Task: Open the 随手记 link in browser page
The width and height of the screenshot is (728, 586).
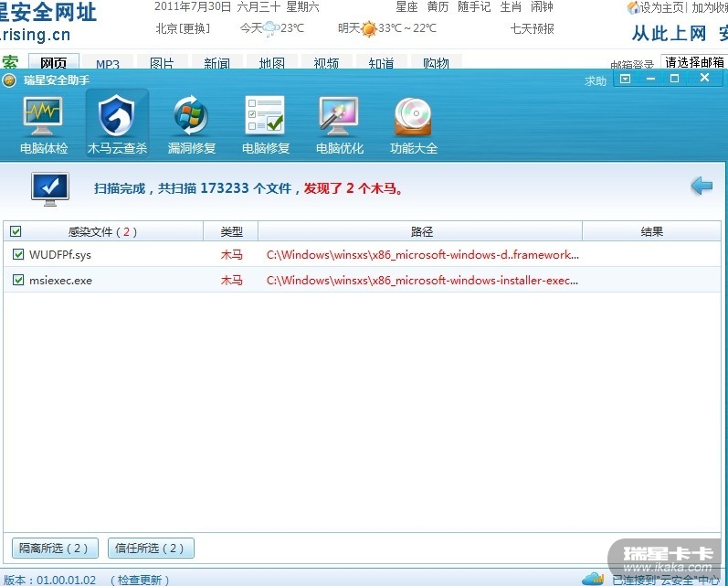Action: [474, 7]
